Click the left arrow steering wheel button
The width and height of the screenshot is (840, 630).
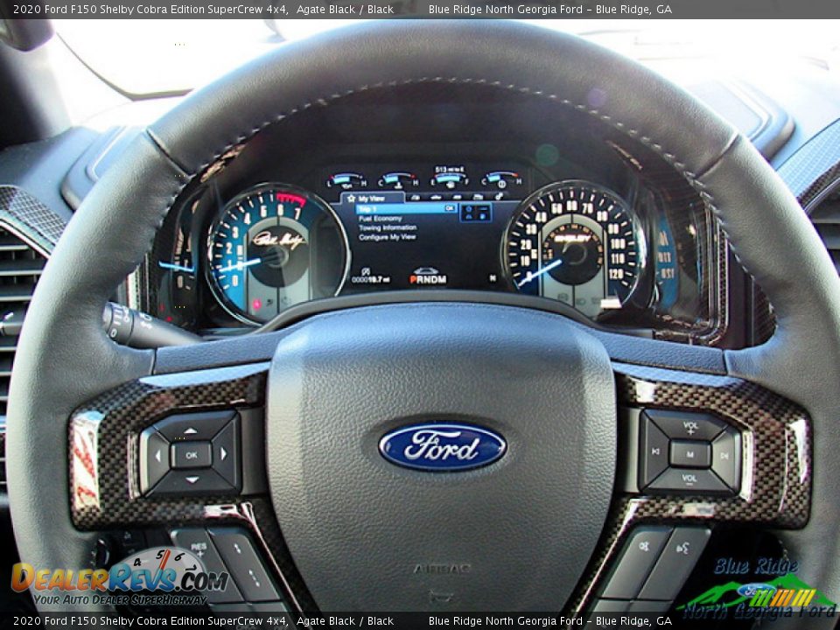click(157, 457)
